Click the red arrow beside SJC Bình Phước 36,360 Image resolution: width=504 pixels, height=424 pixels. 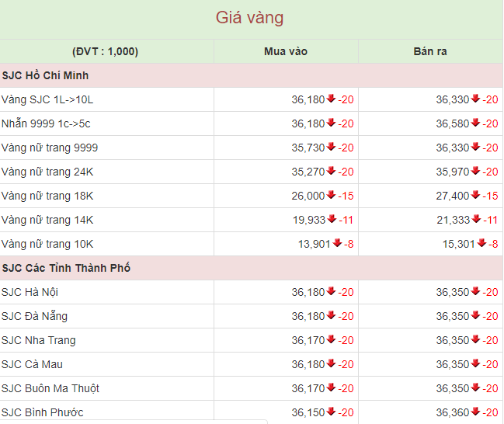tap(475, 412)
